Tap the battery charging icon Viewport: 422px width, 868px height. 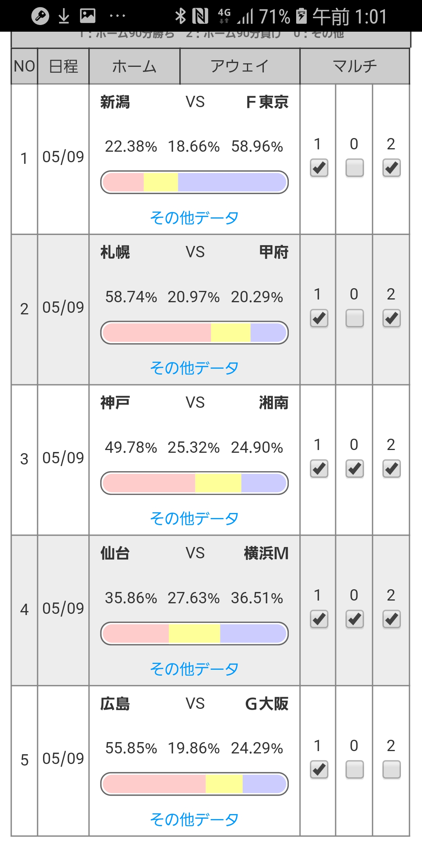301,16
